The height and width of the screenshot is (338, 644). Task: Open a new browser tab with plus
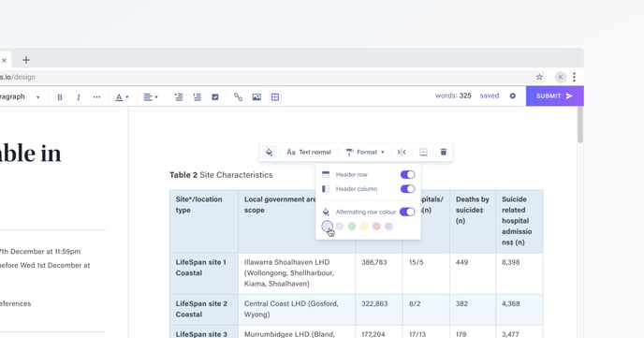[26, 60]
